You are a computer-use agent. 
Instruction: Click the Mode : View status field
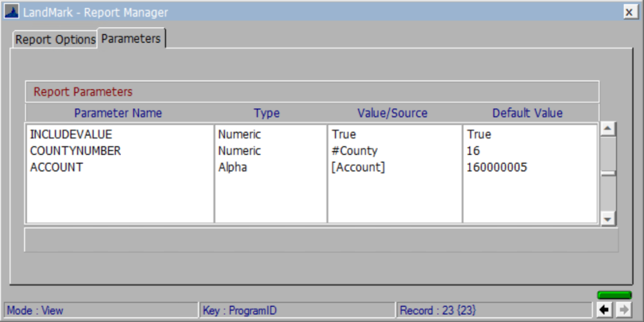(101, 310)
